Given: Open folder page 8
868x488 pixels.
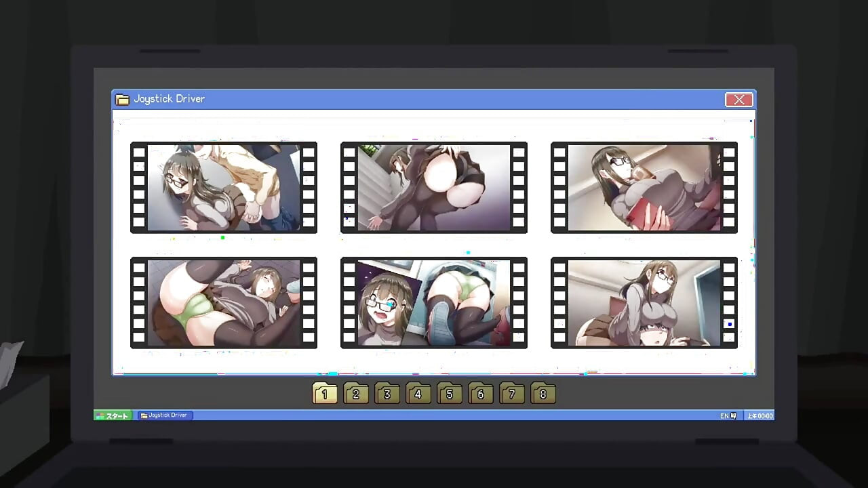Looking at the screenshot, I should tap(542, 393).
